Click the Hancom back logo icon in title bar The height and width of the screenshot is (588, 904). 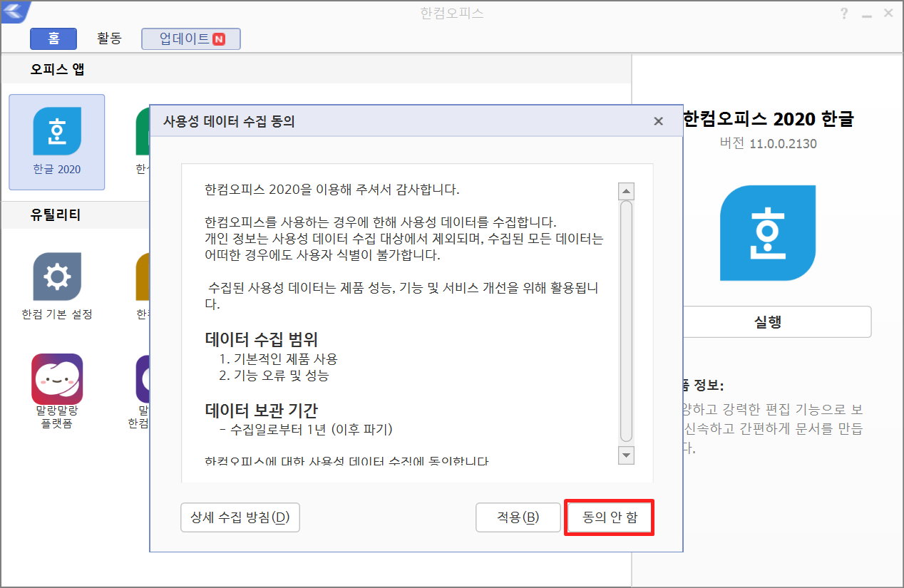click(15, 12)
